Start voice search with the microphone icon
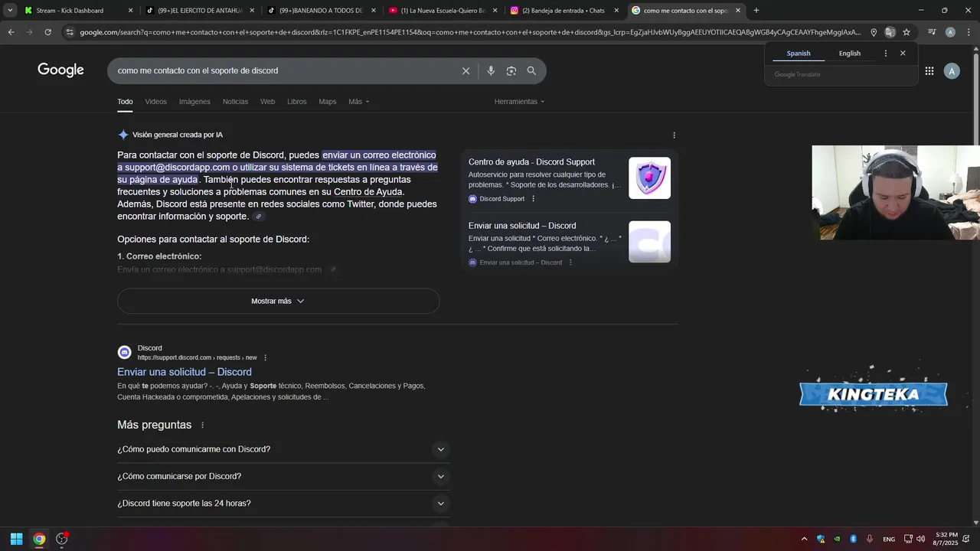980x551 pixels. point(491,70)
